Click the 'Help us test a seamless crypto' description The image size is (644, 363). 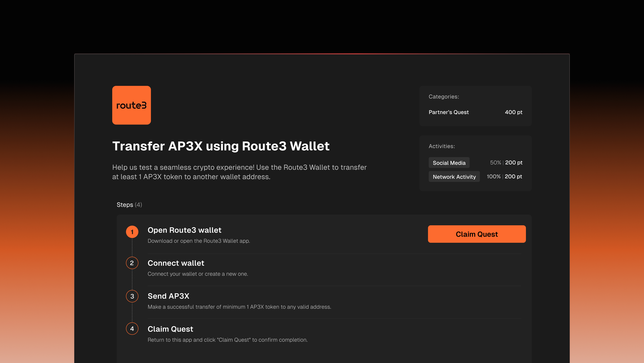(239, 172)
